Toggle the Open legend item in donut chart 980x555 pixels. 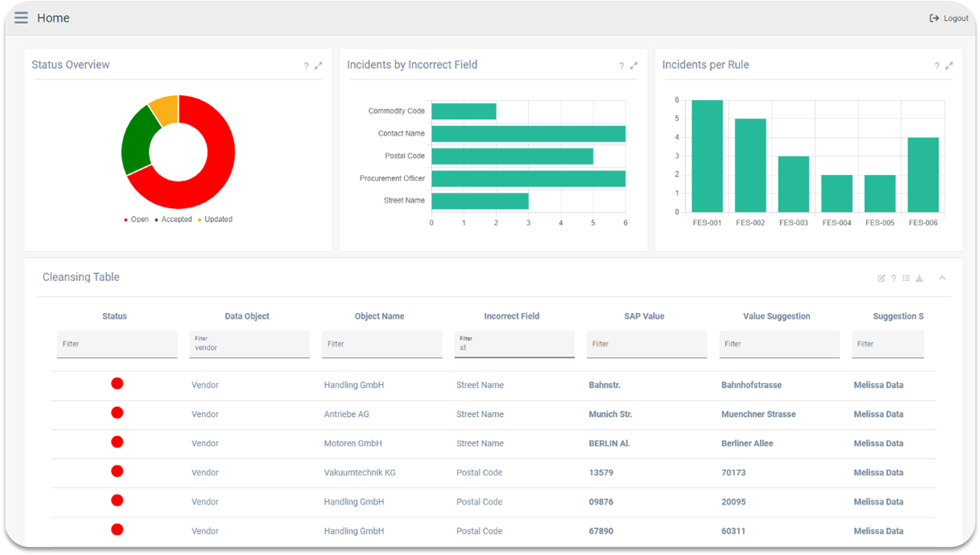(x=136, y=220)
